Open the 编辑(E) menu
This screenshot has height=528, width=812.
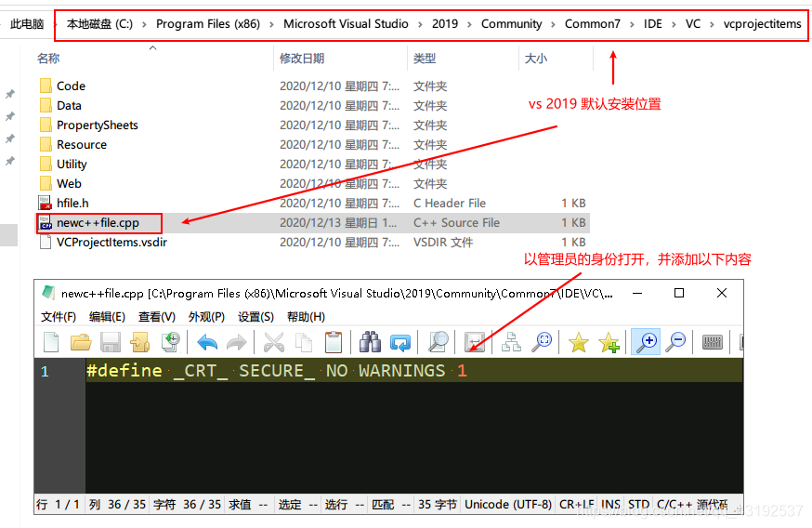tap(107, 317)
